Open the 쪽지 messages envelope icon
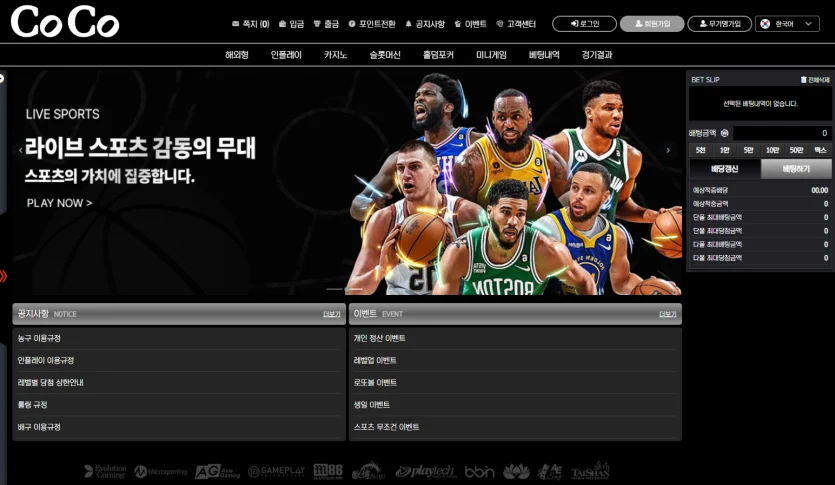This screenshot has height=485, width=835. pos(235,23)
